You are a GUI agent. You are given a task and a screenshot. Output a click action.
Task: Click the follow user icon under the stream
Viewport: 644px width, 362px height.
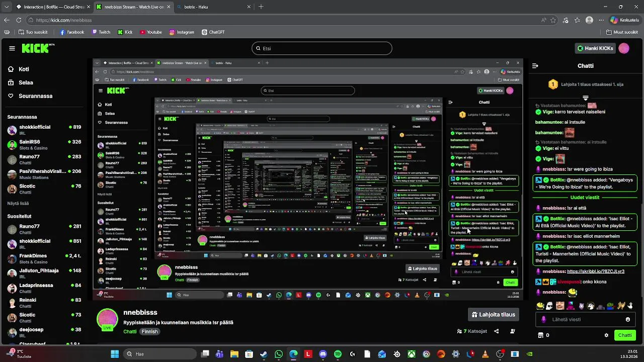(x=513, y=331)
